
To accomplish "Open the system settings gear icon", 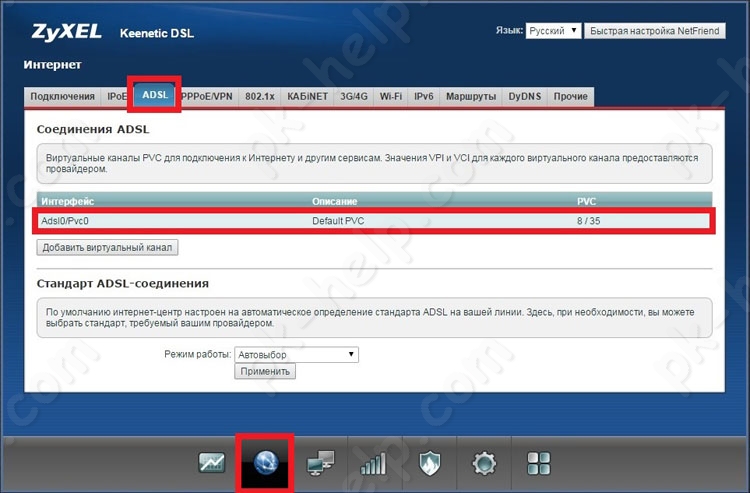I will (484, 463).
